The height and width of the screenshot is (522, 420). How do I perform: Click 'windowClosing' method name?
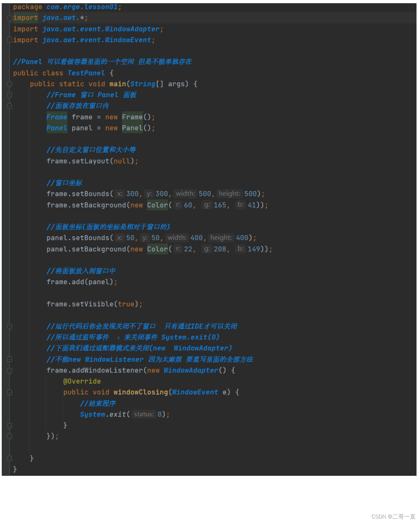[141, 392]
